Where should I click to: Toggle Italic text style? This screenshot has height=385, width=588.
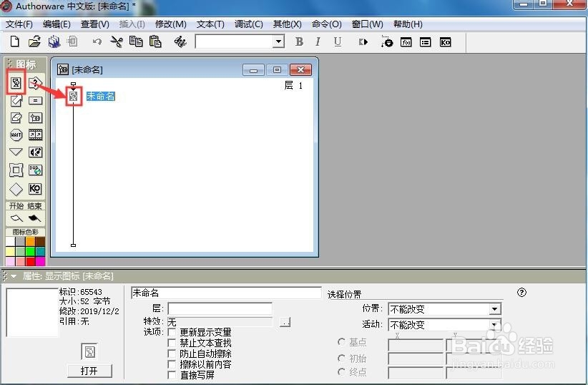318,42
